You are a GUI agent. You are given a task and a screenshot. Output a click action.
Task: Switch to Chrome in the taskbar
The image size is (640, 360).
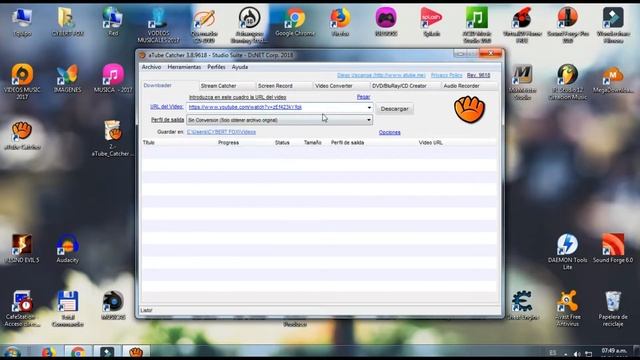pyautogui.click(x=78, y=352)
